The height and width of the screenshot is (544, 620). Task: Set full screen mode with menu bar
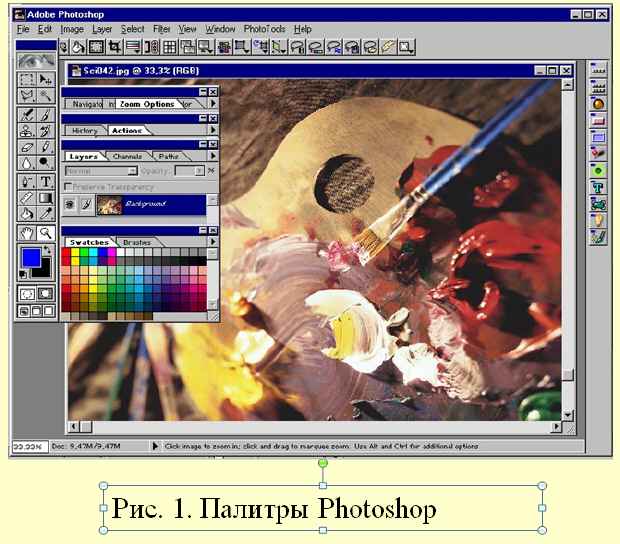coord(36,311)
